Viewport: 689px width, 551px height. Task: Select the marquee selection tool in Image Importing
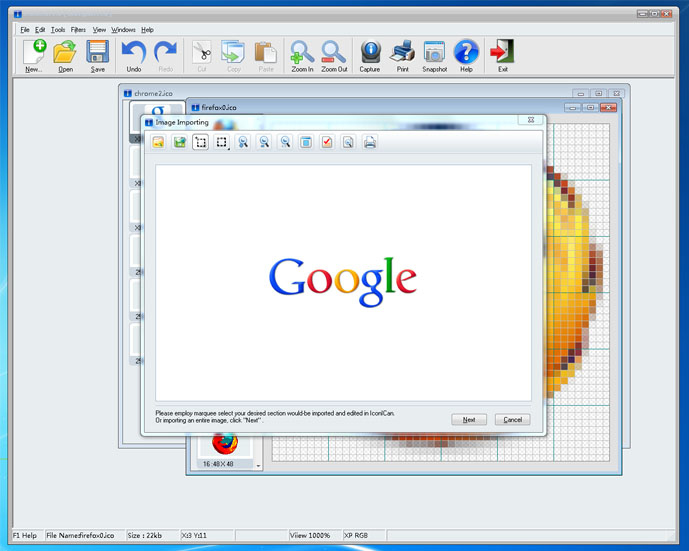click(x=201, y=143)
